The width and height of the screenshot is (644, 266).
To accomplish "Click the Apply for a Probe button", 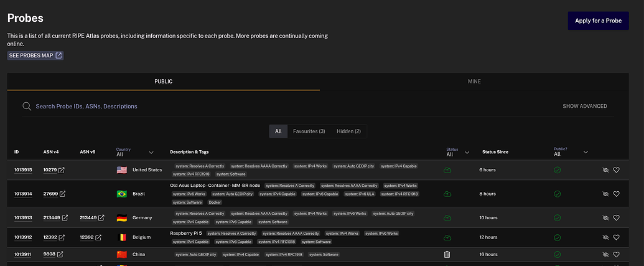I will pos(598,21).
